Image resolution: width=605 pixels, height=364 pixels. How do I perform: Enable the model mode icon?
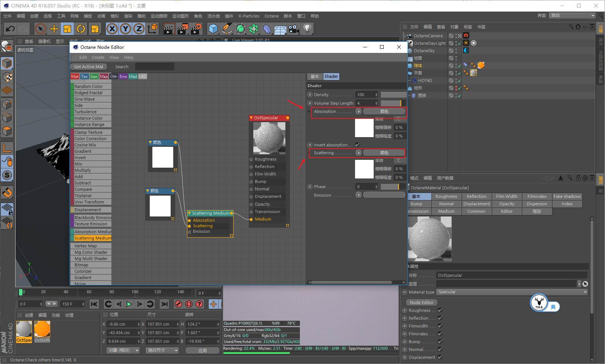pyautogui.click(x=7, y=63)
